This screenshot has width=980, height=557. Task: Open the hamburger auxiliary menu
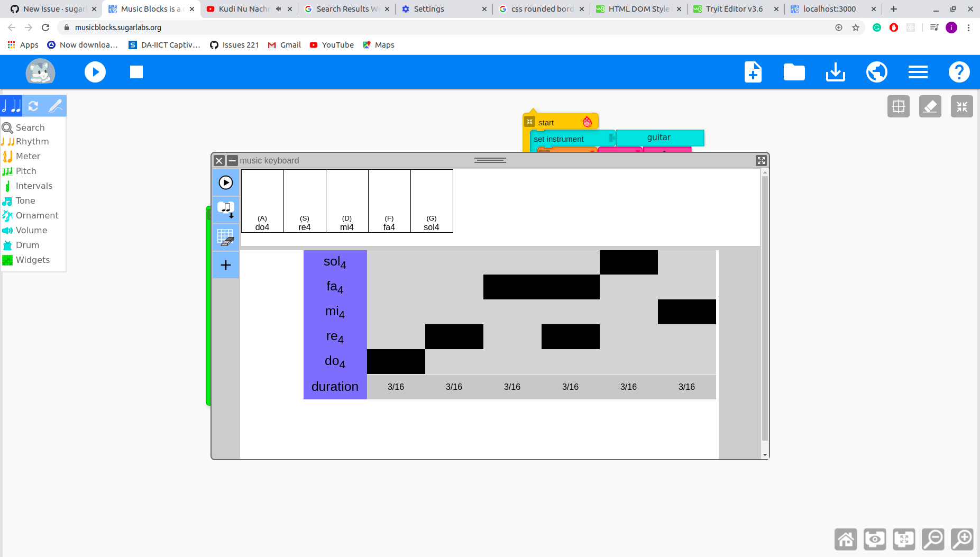[918, 72]
